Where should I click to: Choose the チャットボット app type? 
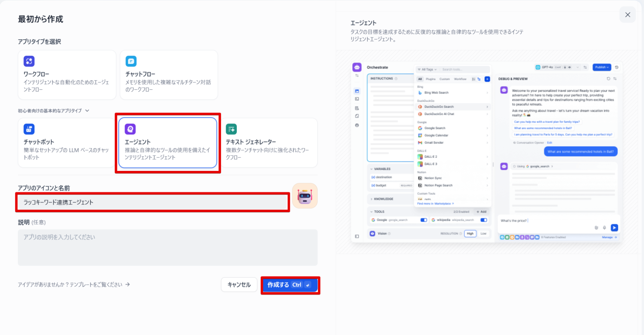66,143
